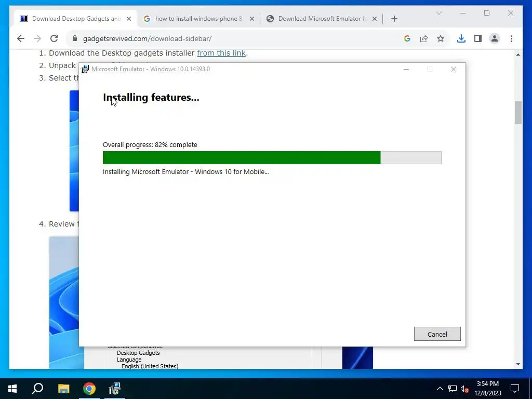532x399 pixels.
Task: Open Windows taskbar search
Action: [37, 389]
